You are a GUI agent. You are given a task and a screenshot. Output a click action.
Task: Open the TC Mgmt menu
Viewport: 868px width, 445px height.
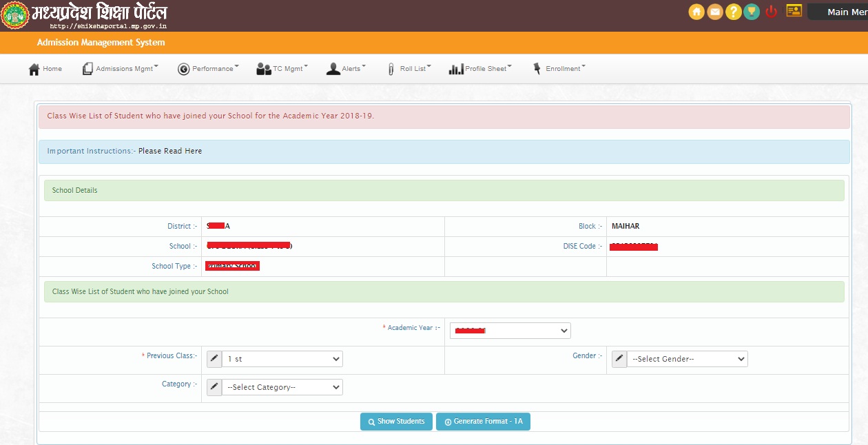click(282, 69)
